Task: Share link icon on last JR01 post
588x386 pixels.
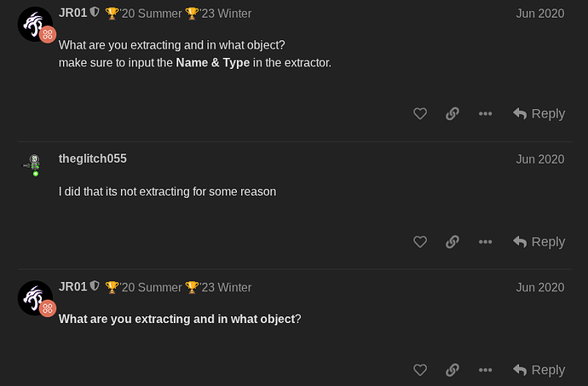Action: pyautogui.click(x=453, y=370)
